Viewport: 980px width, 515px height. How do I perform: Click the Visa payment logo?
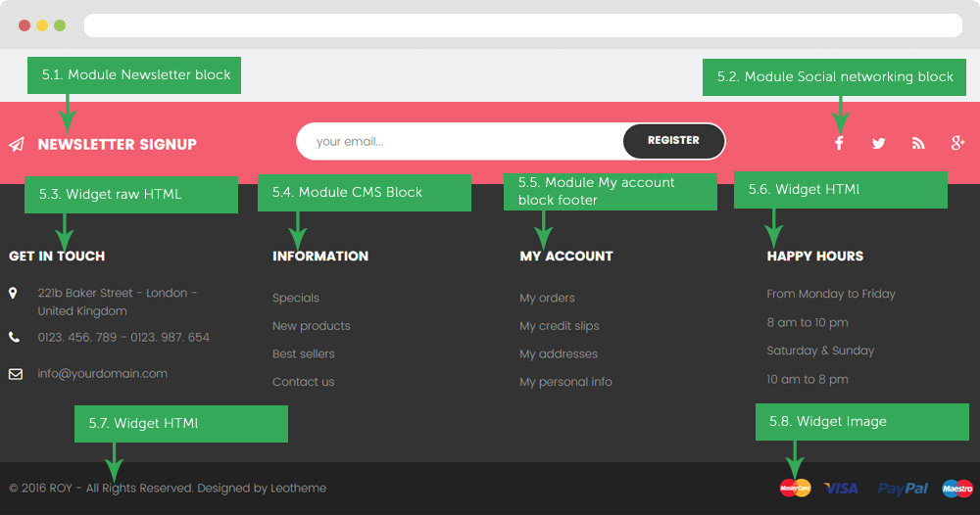point(841,489)
